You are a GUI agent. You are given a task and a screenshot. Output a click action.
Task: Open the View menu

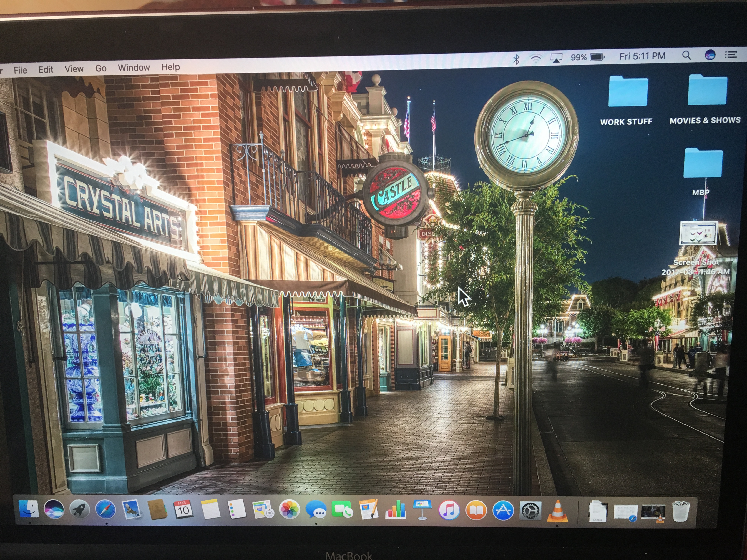tap(74, 69)
